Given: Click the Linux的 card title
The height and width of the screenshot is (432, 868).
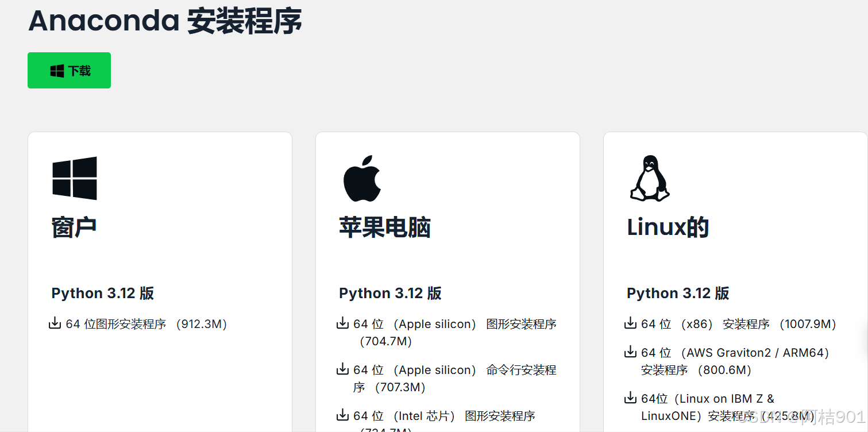Looking at the screenshot, I should click(x=668, y=227).
